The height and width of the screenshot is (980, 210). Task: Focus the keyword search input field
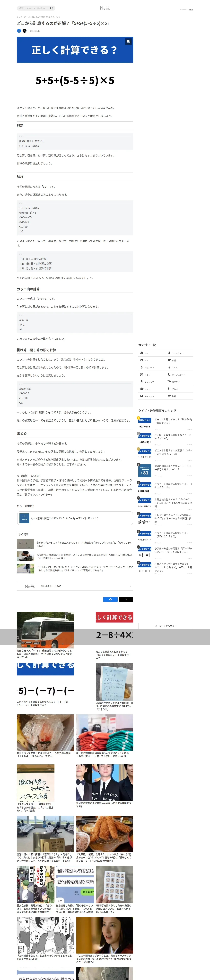[x=34, y=8]
